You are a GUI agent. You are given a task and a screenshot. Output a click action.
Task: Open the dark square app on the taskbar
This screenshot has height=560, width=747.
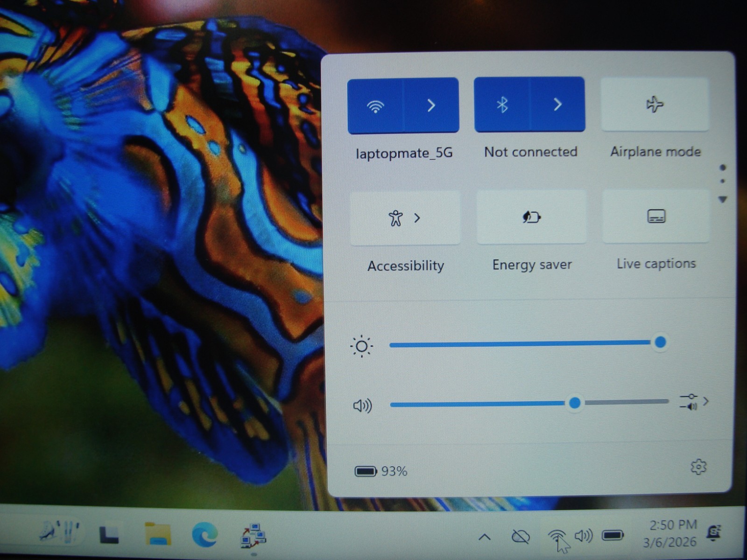click(x=109, y=535)
